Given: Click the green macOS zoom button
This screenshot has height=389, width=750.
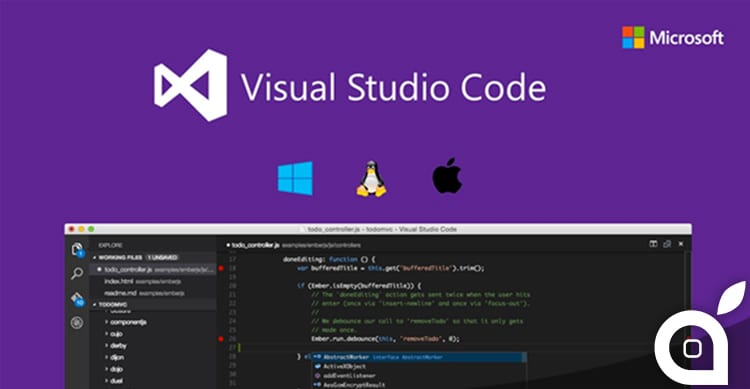Looking at the screenshot, I should tap(91, 229).
